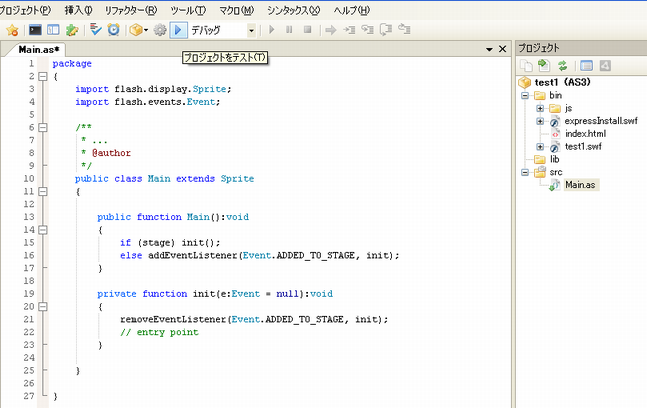
Task: Select Main.as in project tree
Action: click(580, 185)
